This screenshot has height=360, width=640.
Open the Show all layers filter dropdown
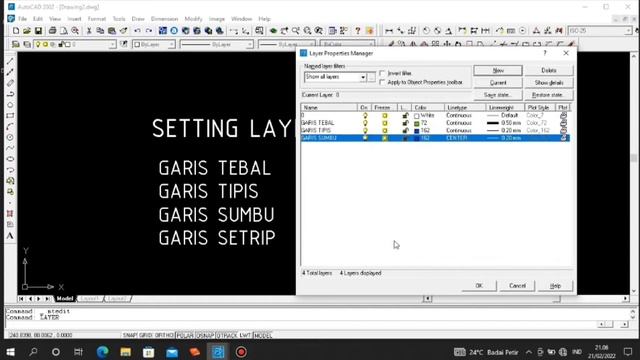tap(362, 77)
